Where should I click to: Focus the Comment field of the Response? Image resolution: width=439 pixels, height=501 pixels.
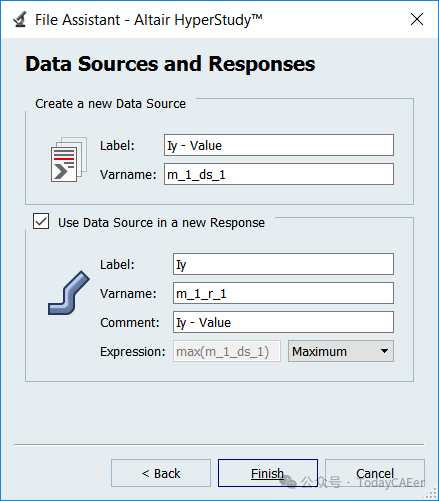283,322
